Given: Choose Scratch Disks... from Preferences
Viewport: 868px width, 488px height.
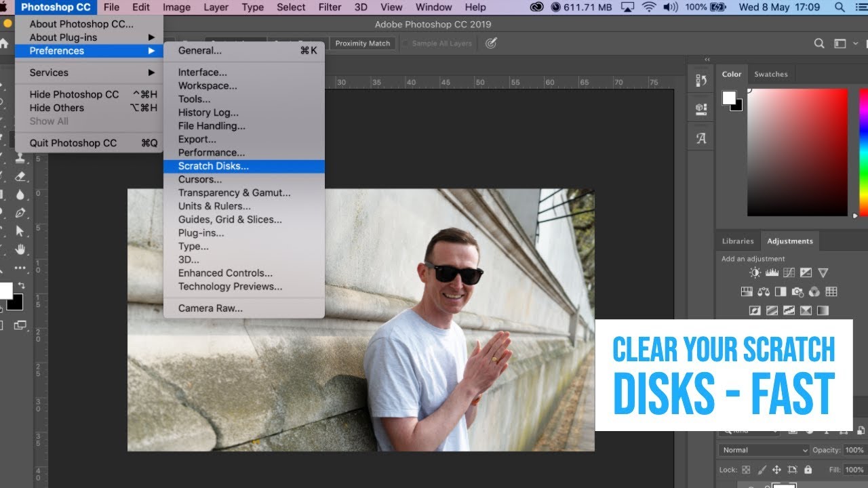Looking at the screenshot, I should 244,166.
